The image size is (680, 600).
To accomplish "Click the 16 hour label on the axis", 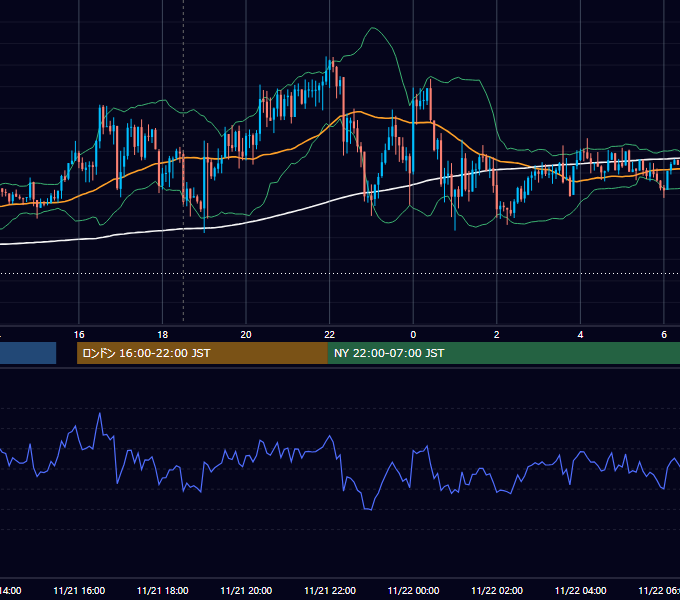I will point(79,335).
